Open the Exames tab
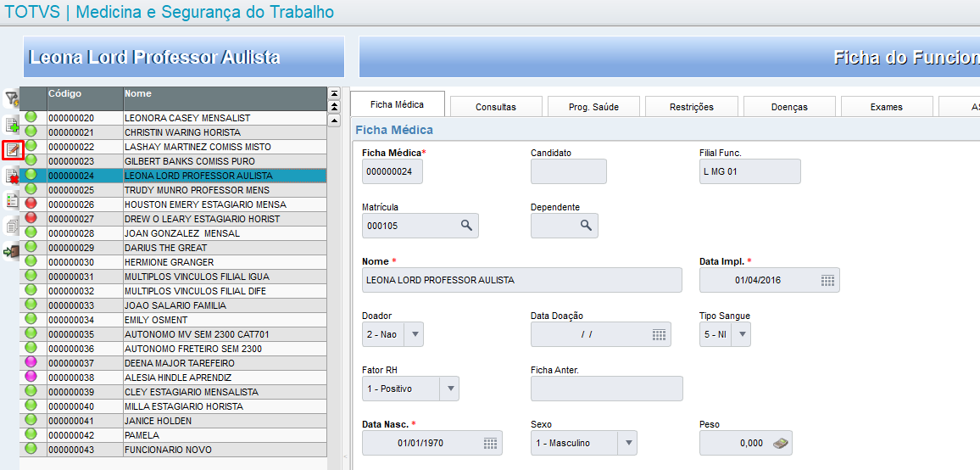Viewport: 980px width, 470px height. tap(886, 107)
